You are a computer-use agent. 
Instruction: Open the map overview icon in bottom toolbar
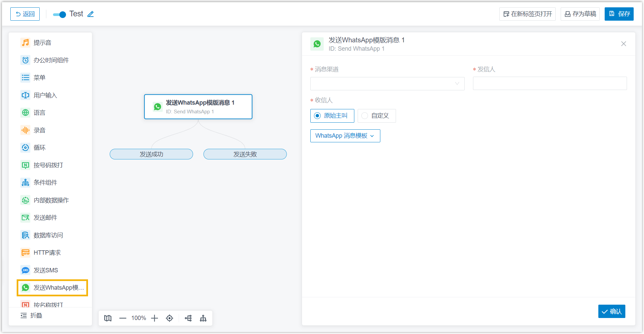tap(108, 318)
